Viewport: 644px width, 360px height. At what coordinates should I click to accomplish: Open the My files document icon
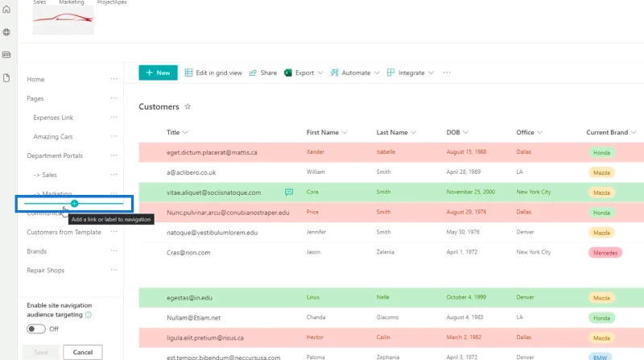6,77
